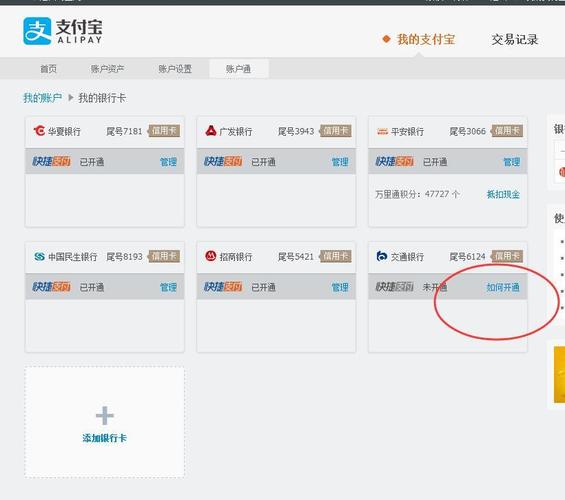Screen dimensions: 565x500
Task: Click 管理 on the 中国民生银行 card
Action: pos(168,287)
